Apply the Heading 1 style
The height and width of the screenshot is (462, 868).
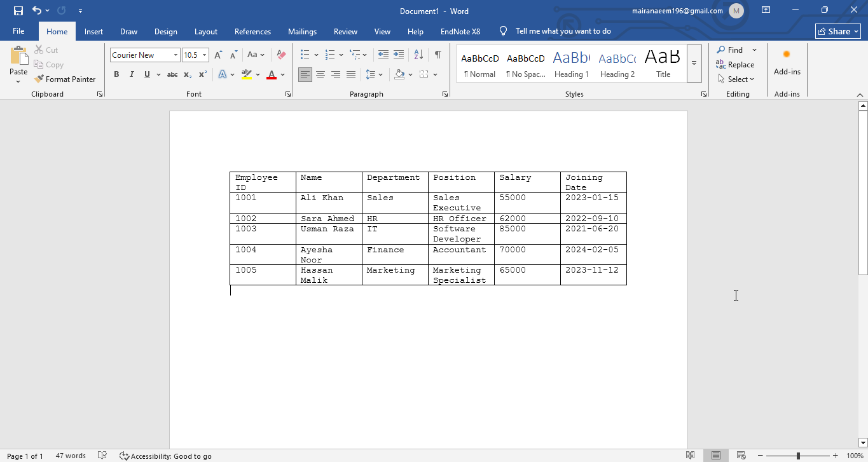pos(571,64)
